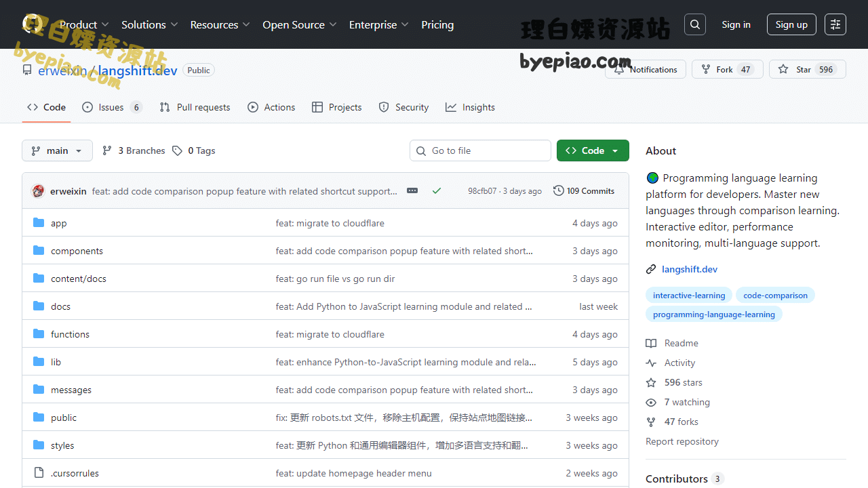
Task: Click the functions folder icon
Action: click(39, 334)
